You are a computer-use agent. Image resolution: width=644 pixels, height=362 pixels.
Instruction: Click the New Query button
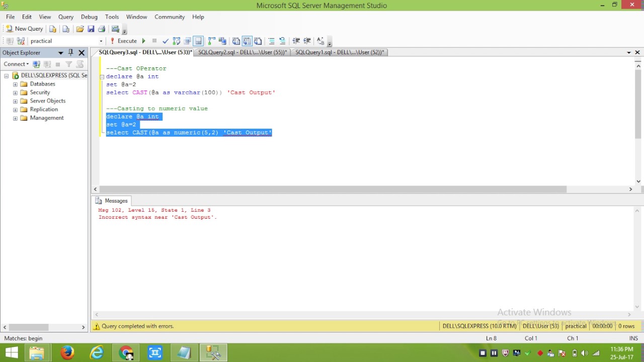tap(24, 29)
